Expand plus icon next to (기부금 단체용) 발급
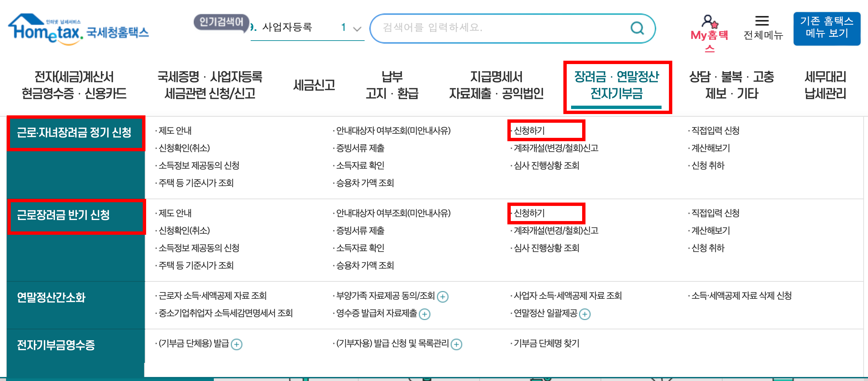Screen dimensions: 868x381 (237, 344)
